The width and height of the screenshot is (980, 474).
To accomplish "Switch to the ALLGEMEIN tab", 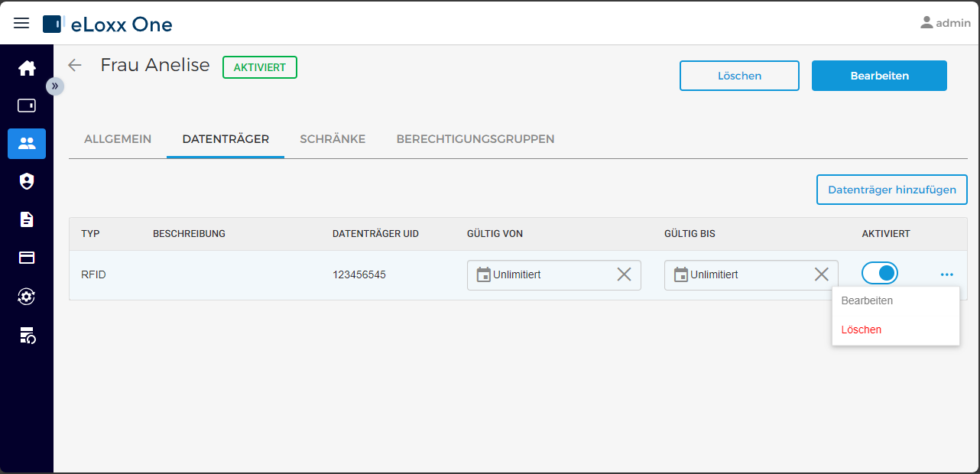I will click(118, 139).
